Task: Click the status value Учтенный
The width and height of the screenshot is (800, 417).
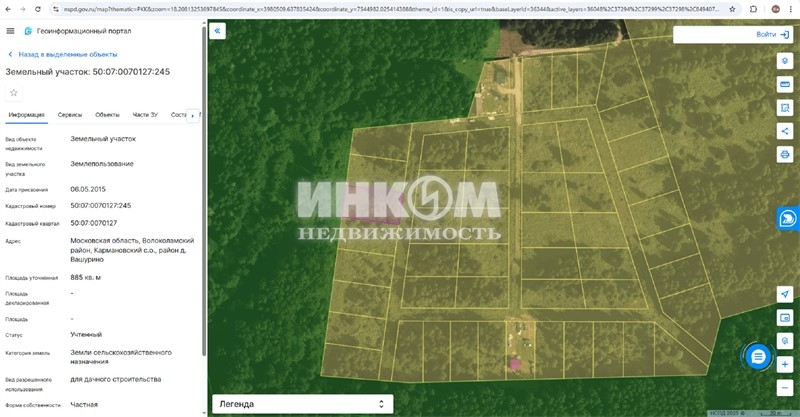Action: click(x=86, y=335)
